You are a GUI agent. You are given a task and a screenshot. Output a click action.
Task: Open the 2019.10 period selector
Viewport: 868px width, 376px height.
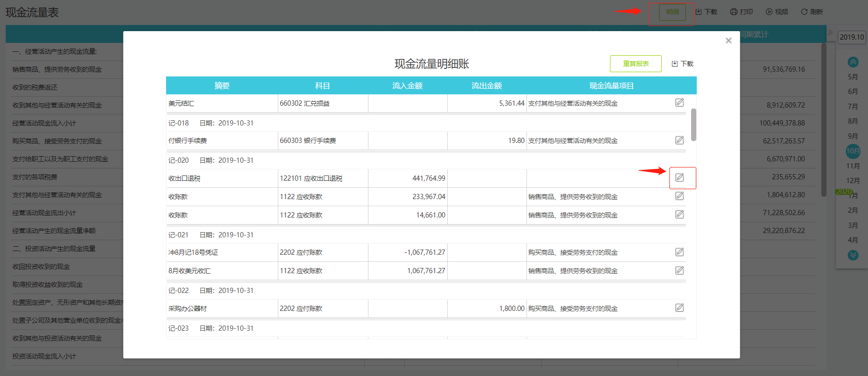pos(851,37)
